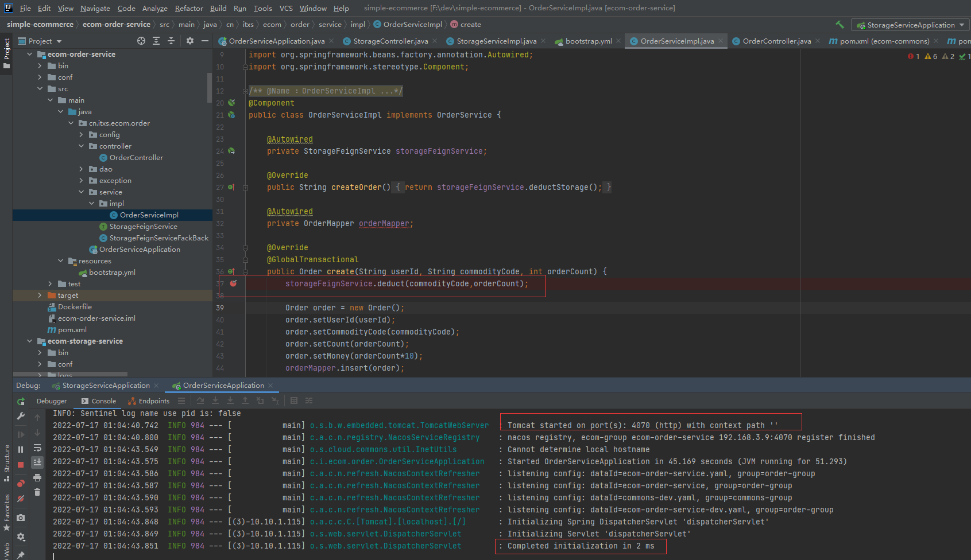The image size is (971, 560).
Task: Toggle Mute Breakpoints in Debug panel
Action: coord(21,499)
